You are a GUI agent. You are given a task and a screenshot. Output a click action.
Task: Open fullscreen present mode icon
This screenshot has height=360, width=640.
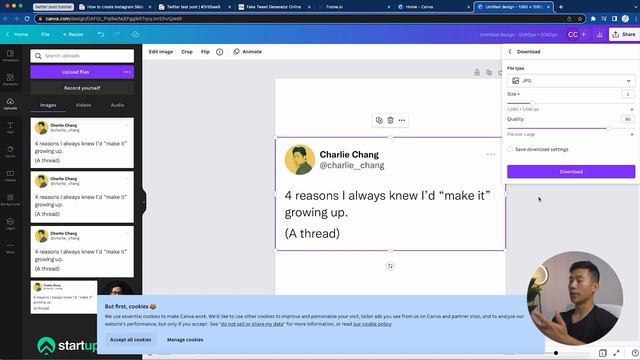click(x=616, y=353)
